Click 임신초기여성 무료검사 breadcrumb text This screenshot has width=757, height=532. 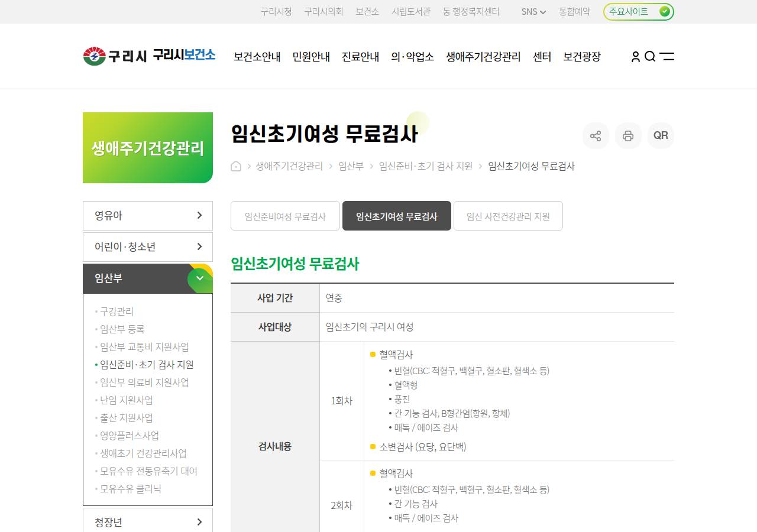[531, 166]
